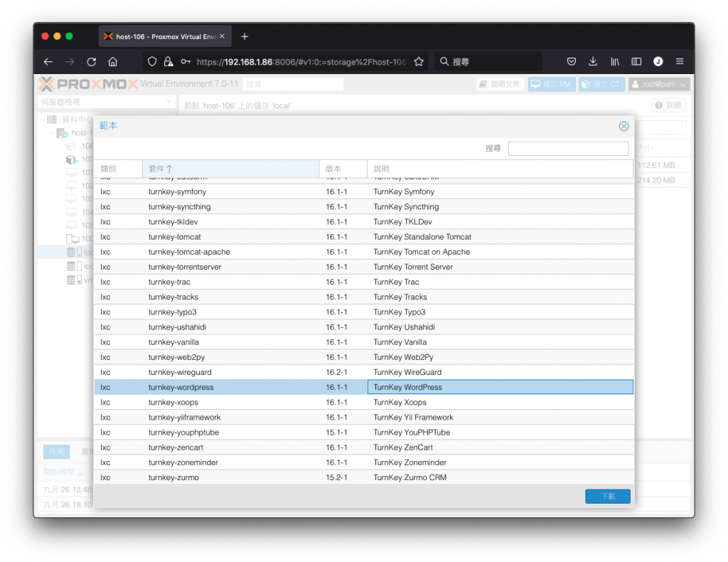Close the templates dialog with X
The width and height of the screenshot is (728, 562).
click(x=623, y=127)
